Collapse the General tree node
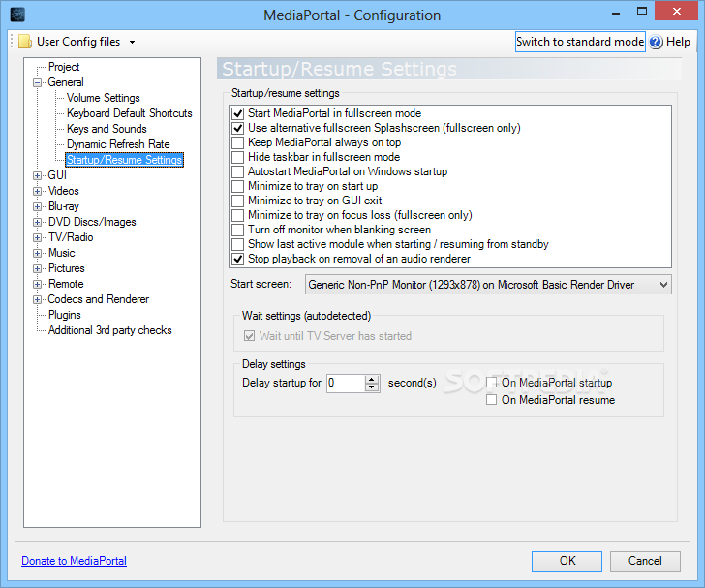The image size is (705, 588). click(x=38, y=82)
